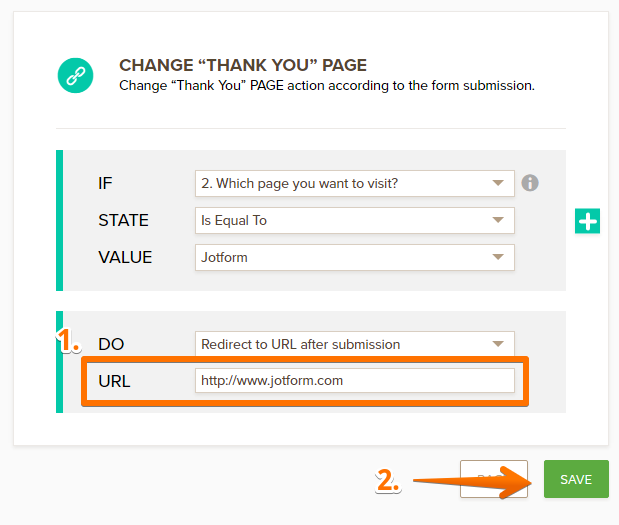Click the info icon beside the IF field
The image size is (619, 525).
pyautogui.click(x=530, y=183)
